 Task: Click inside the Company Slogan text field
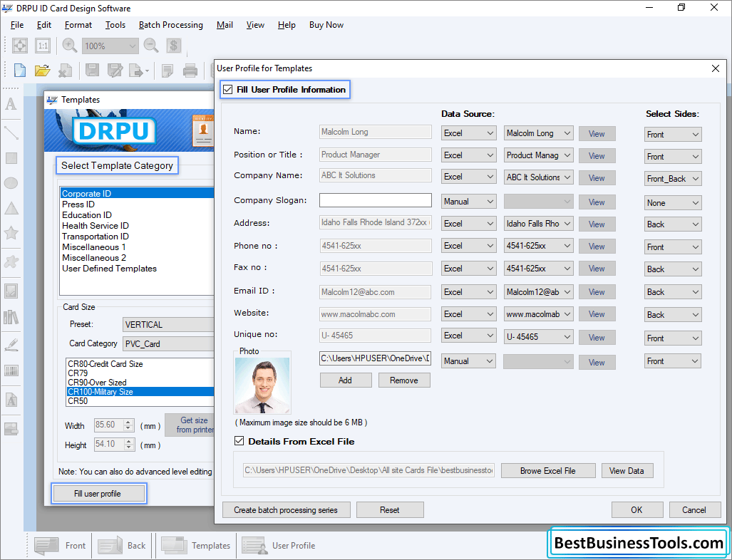point(376,200)
